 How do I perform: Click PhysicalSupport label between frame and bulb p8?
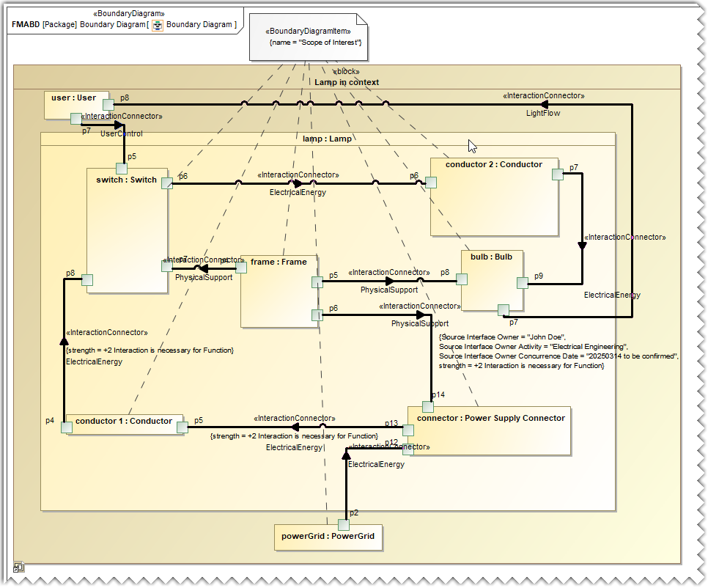click(388, 290)
